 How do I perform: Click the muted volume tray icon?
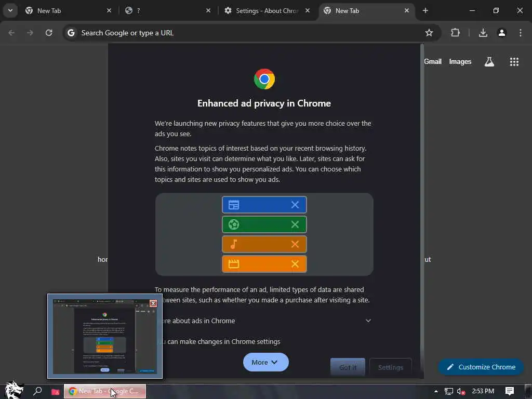tap(461, 391)
